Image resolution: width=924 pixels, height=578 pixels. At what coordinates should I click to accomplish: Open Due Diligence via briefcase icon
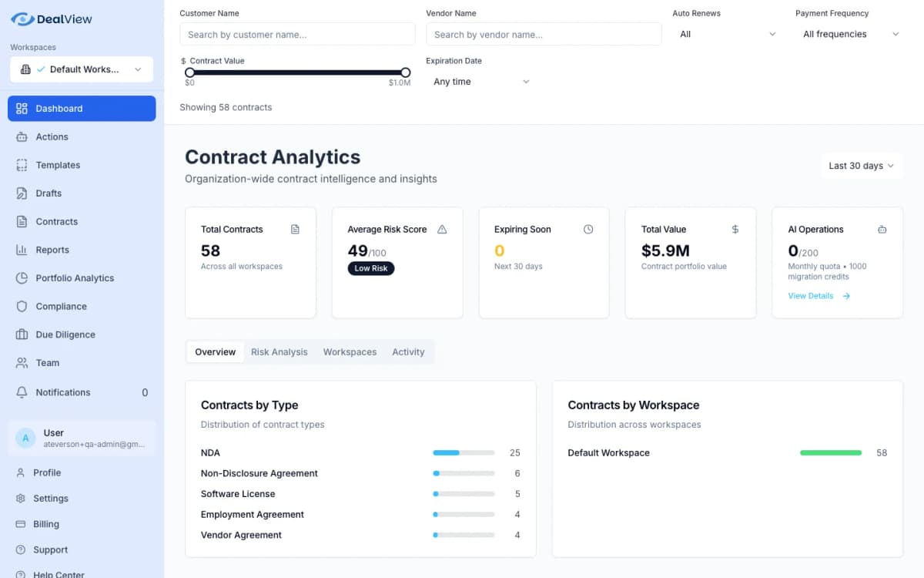click(x=21, y=334)
